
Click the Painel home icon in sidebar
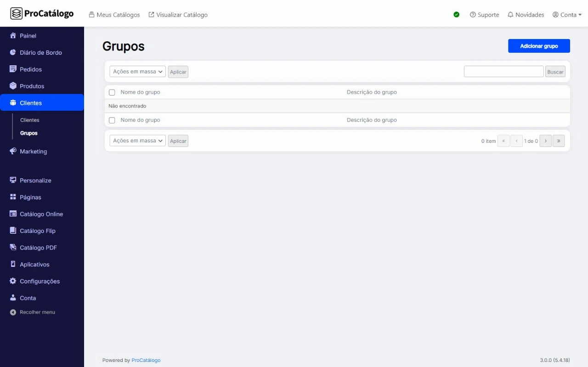pyautogui.click(x=13, y=36)
